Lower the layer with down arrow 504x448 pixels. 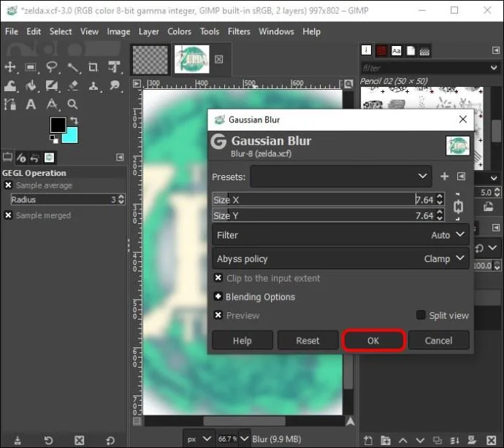(x=420, y=440)
